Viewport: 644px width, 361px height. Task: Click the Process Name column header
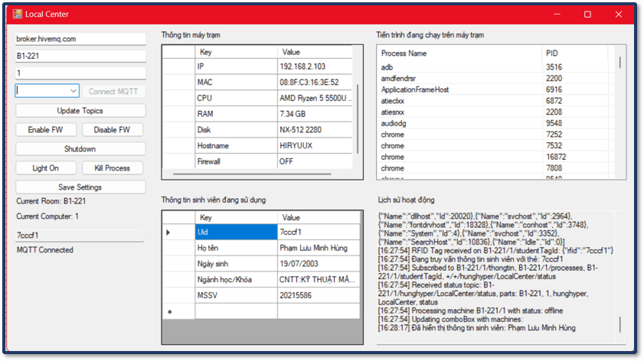point(459,54)
